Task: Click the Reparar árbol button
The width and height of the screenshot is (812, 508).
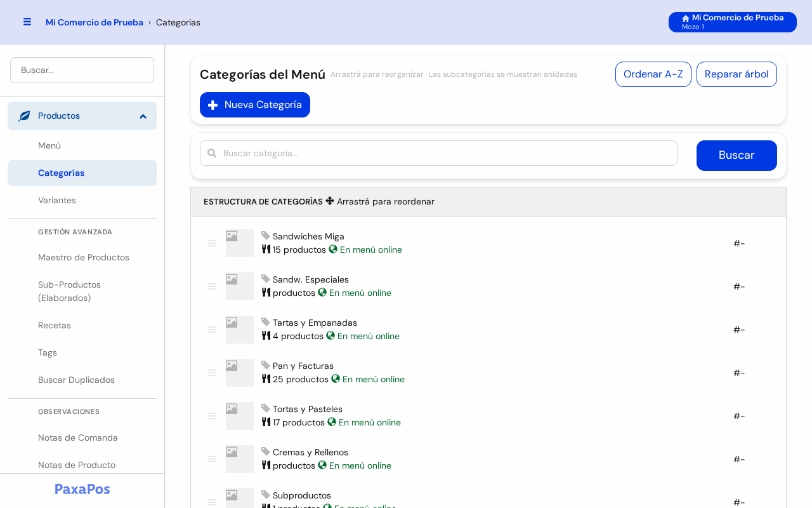Action: (737, 74)
